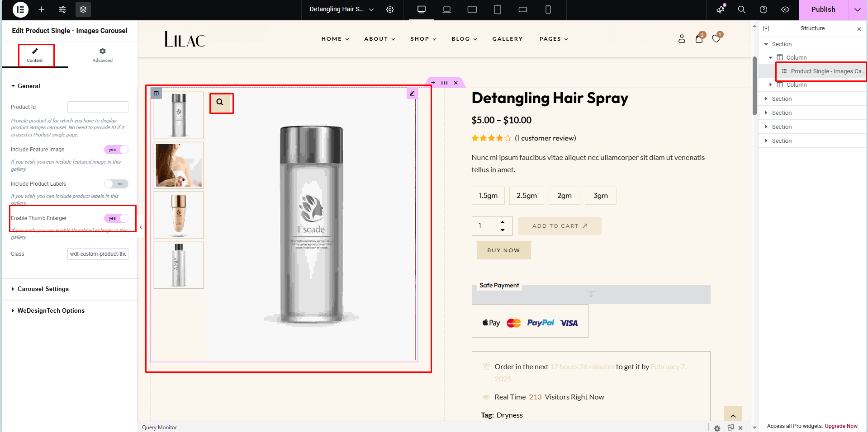Expand the second Column in Structure
The height and width of the screenshot is (432, 868).
[771, 85]
